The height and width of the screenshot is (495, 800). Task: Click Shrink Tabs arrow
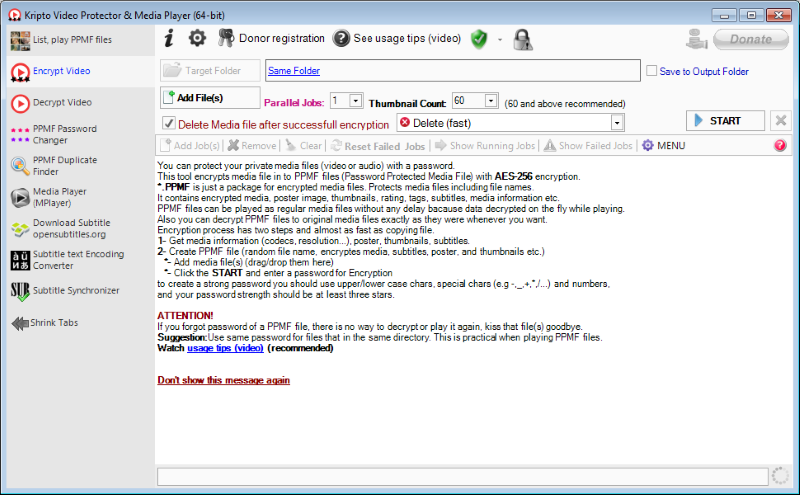[45, 323]
